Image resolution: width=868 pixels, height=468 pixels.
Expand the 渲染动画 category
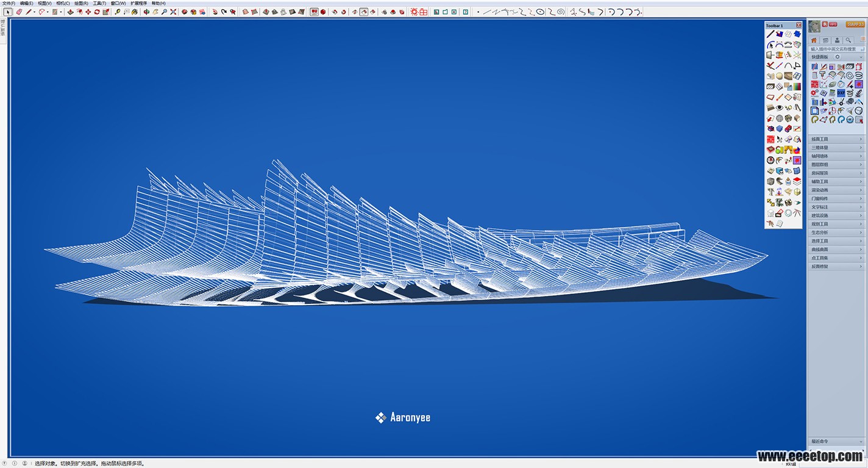click(836, 190)
